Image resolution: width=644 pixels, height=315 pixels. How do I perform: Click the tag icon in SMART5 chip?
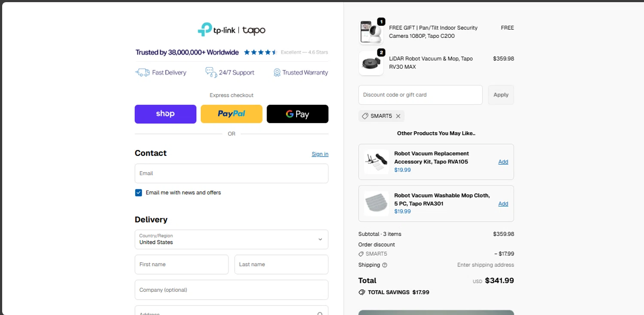tap(365, 116)
